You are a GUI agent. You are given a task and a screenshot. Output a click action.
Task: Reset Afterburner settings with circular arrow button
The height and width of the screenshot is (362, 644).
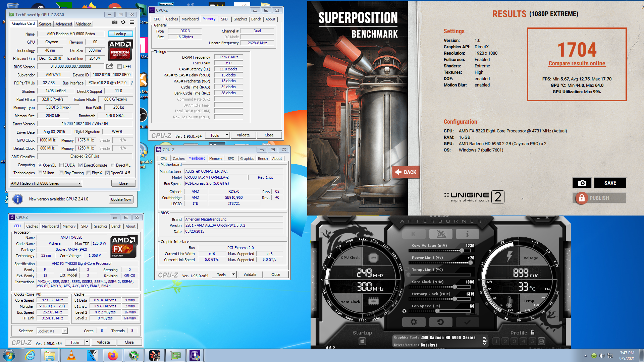(x=440, y=322)
